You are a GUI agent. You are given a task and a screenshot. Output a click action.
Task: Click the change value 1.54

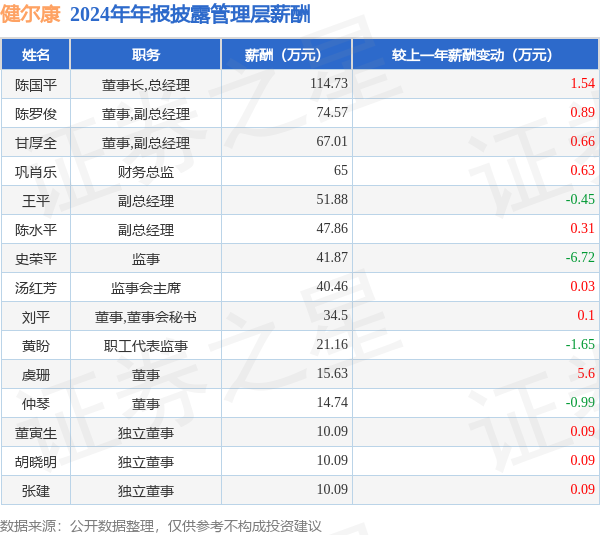(582, 83)
